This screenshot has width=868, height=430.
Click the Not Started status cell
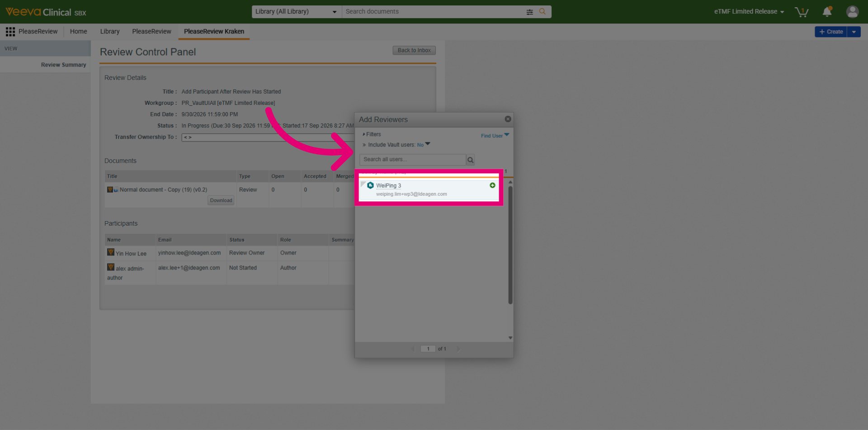pos(243,268)
